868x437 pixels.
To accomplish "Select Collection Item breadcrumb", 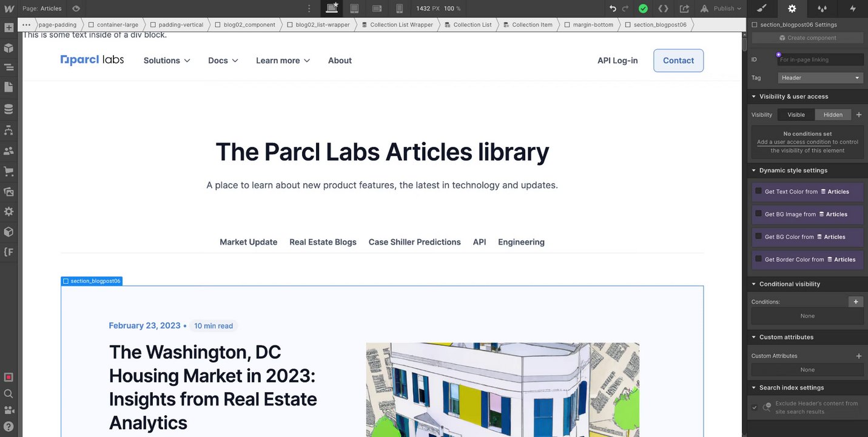I will [528, 25].
